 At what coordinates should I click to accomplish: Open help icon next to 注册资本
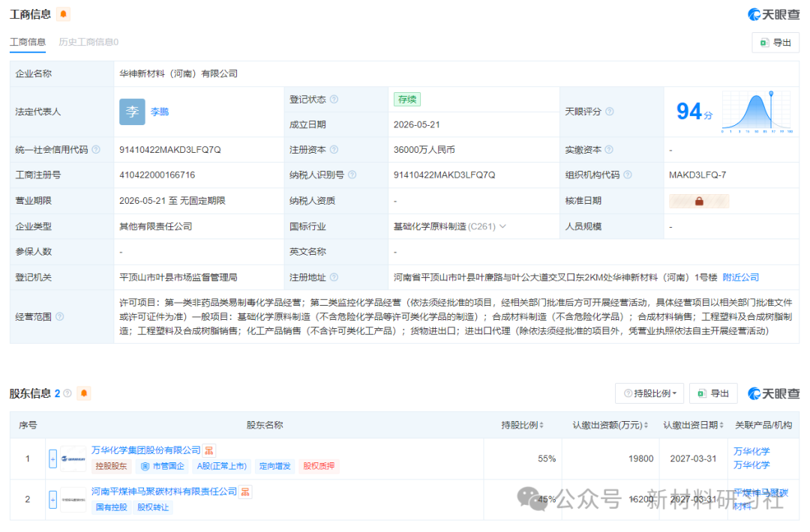click(334, 150)
